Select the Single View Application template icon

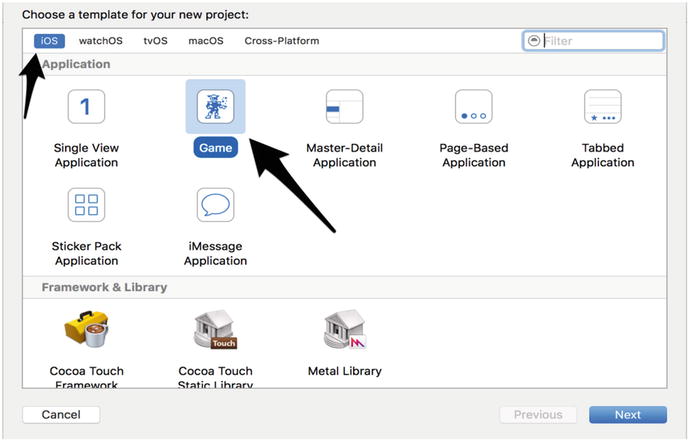pyautogui.click(x=86, y=107)
